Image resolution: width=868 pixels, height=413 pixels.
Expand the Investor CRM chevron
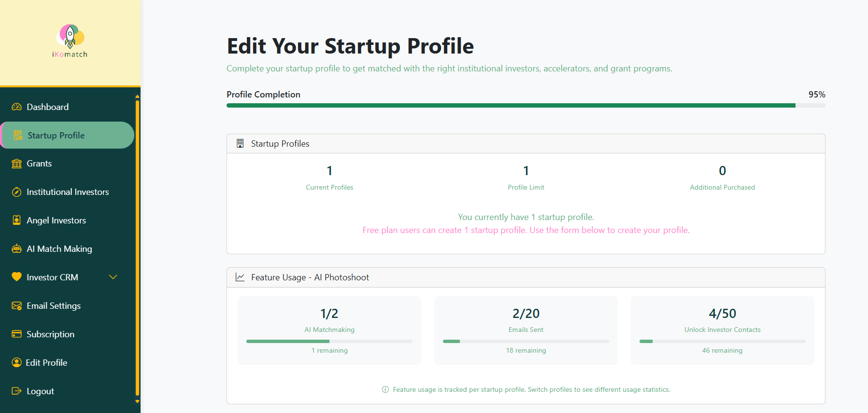click(113, 277)
